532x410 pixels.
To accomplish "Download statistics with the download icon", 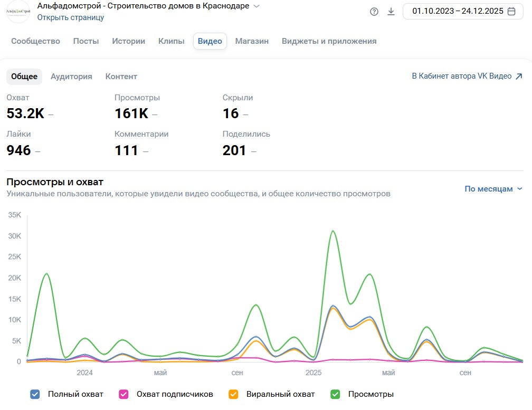I will [391, 12].
